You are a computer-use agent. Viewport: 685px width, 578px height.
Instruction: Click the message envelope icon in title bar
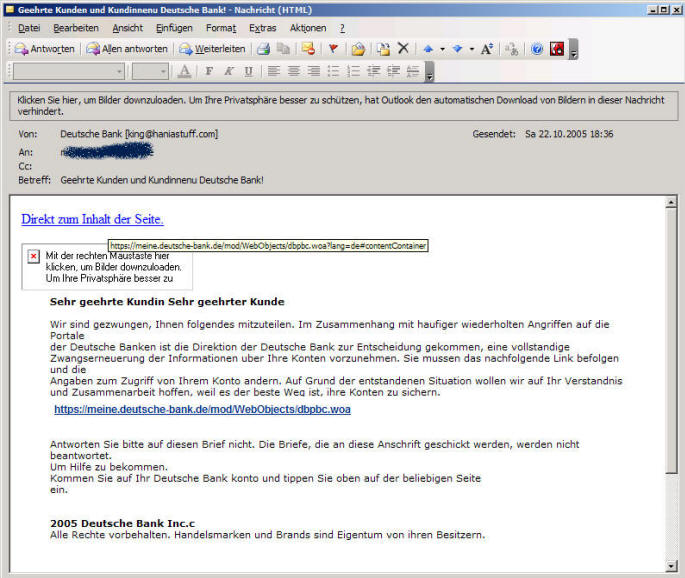[10, 9]
